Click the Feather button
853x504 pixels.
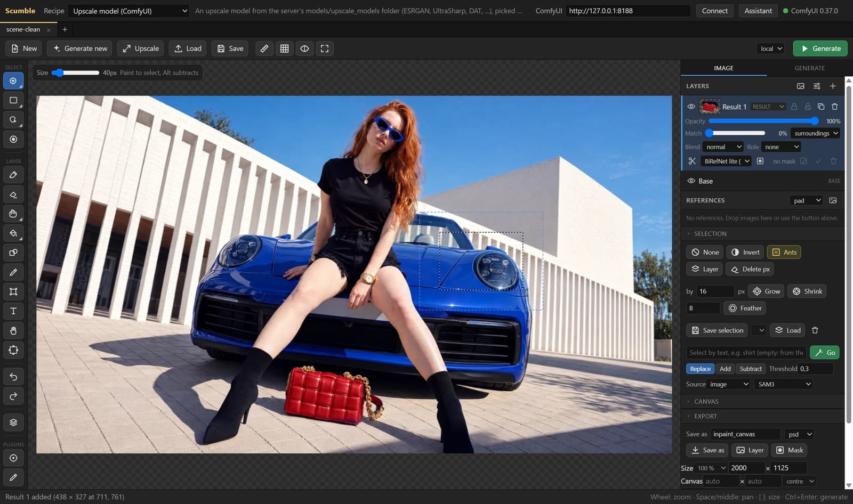point(745,308)
